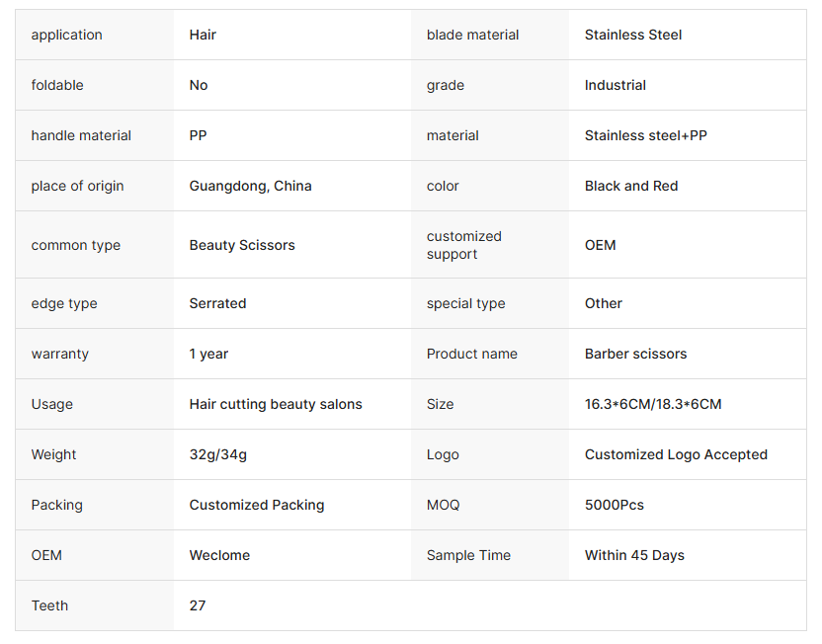822x644 pixels.
Task: Click the 'Customized Packing' value
Action: [257, 505]
